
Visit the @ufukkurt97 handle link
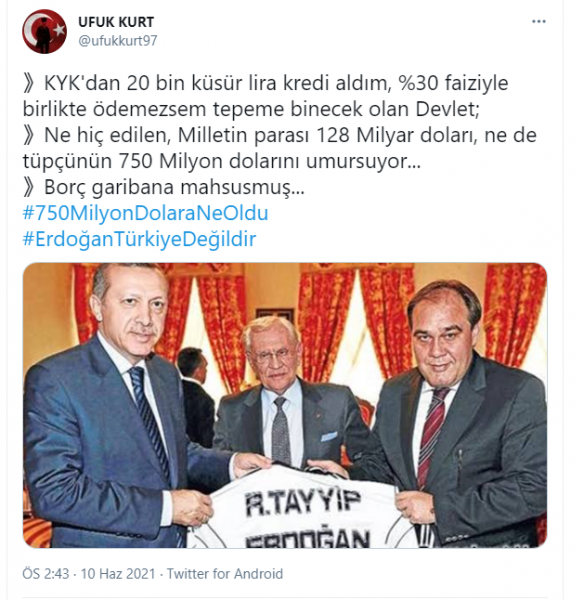coord(118,41)
